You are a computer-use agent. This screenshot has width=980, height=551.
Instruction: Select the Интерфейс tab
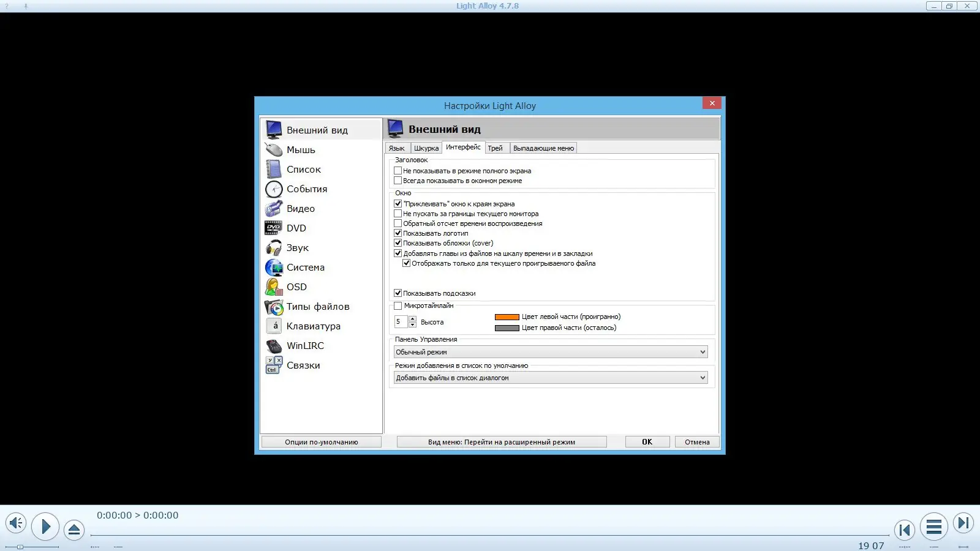click(x=464, y=147)
